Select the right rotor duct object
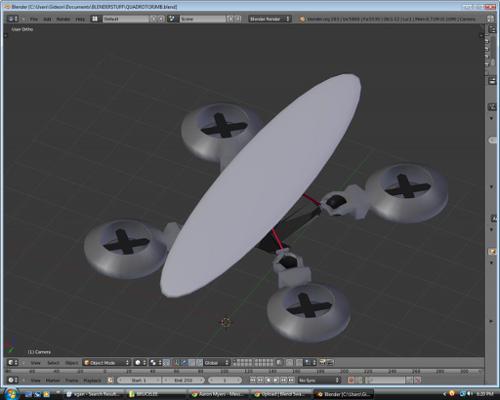500x400 pixels. coord(407,193)
